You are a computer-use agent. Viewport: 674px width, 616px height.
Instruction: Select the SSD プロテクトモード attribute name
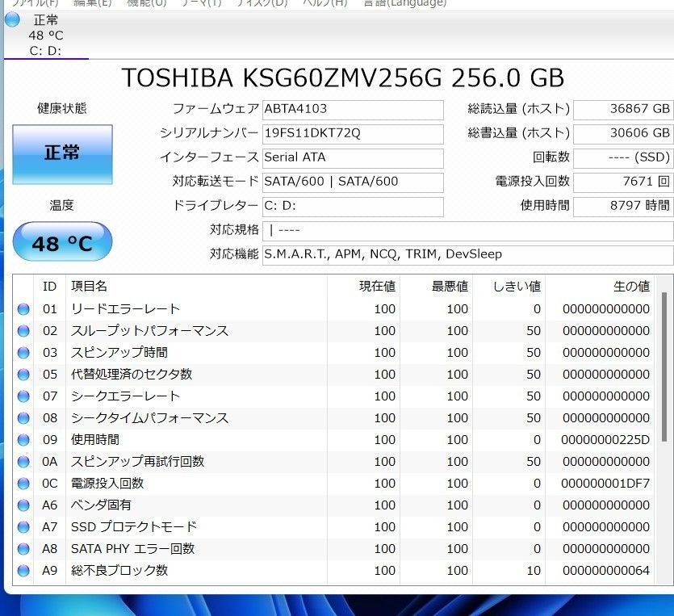134,527
